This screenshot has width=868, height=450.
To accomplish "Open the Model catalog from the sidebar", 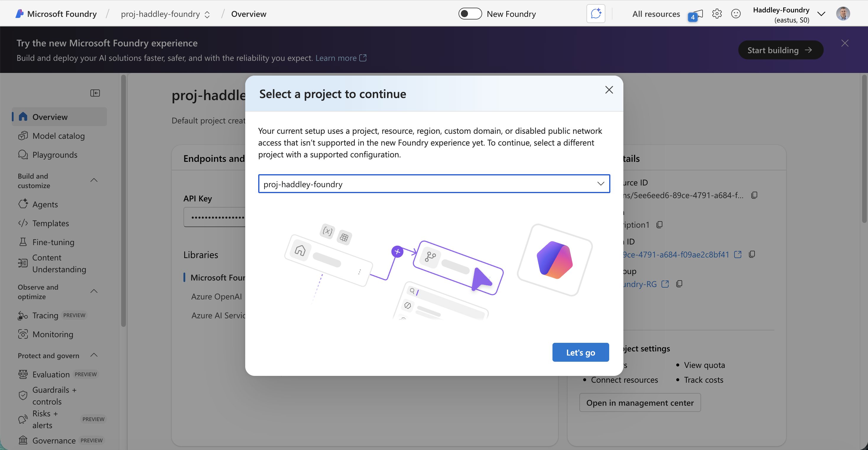I will 58,136.
